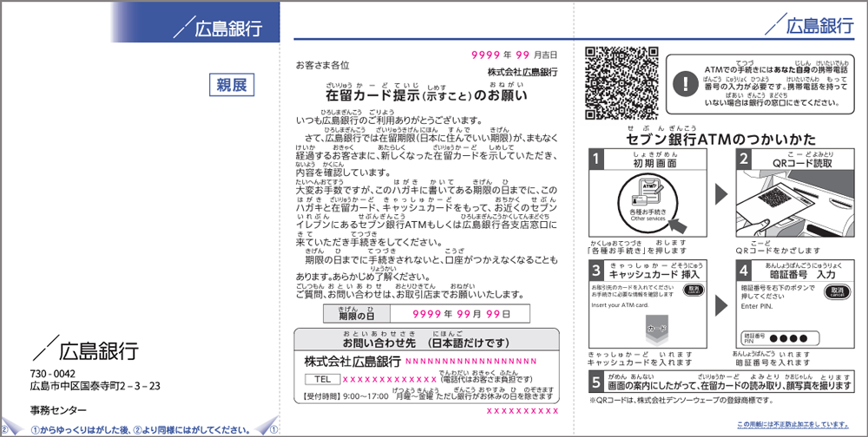Click the exclamation mark warning icon
Image resolution: width=868 pixels, height=437 pixels.
(x=687, y=84)
